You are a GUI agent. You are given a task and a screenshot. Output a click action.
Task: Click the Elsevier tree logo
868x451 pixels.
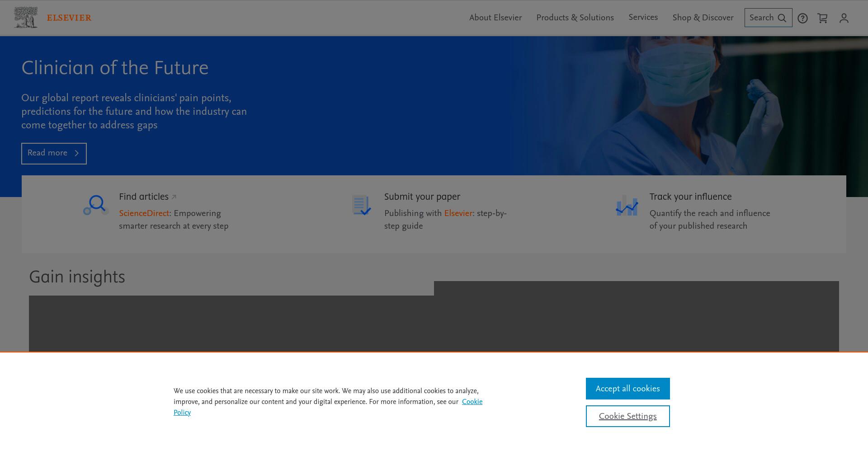click(x=26, y=18)
